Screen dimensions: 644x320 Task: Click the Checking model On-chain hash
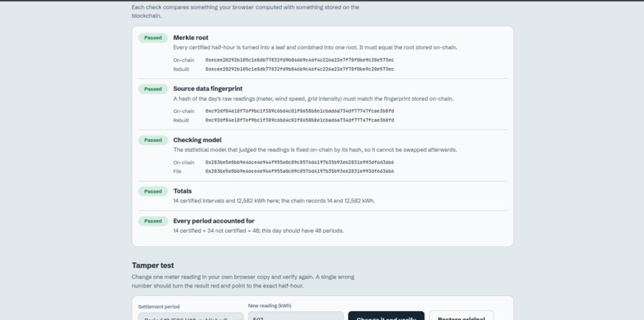coord(300,162)
